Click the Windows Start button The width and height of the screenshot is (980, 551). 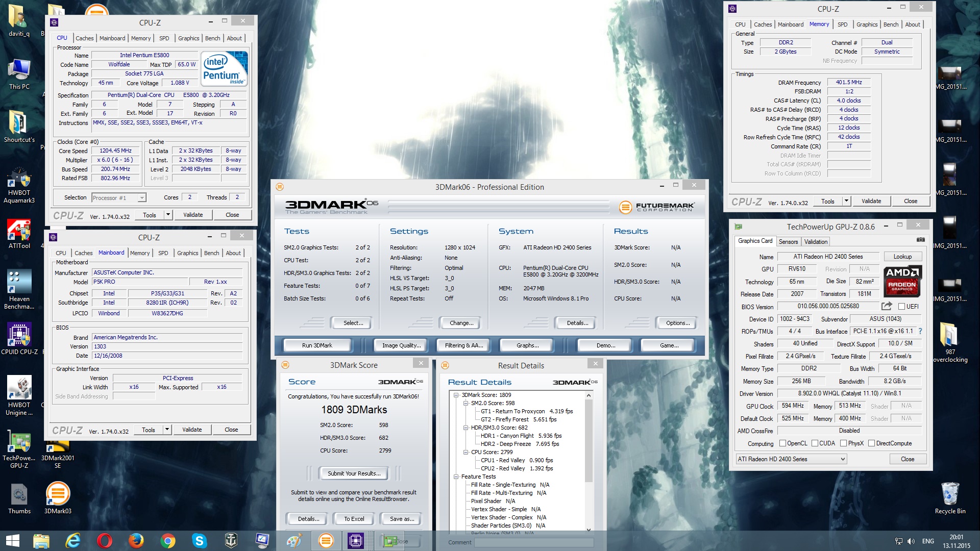click(x=12, y=541)
